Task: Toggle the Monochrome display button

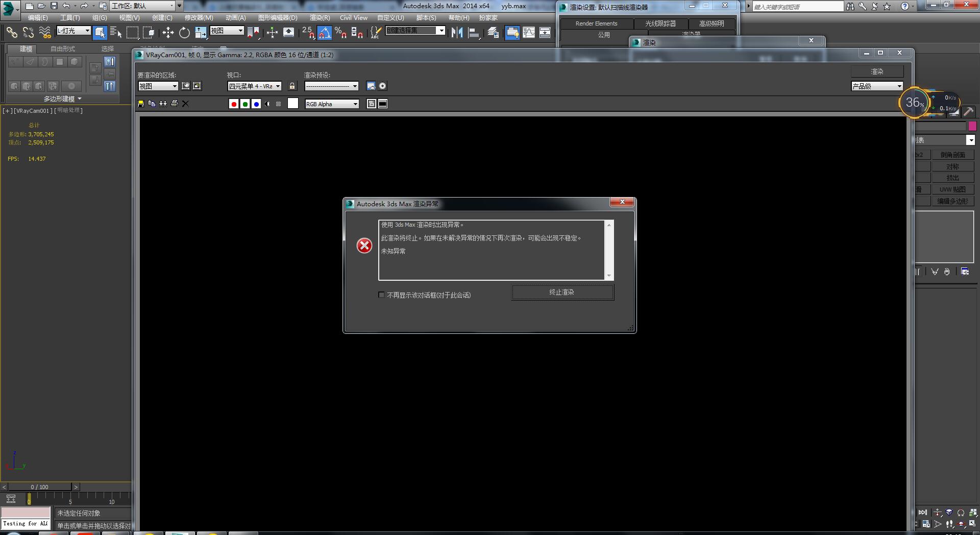Action: (x=279, y=104)
